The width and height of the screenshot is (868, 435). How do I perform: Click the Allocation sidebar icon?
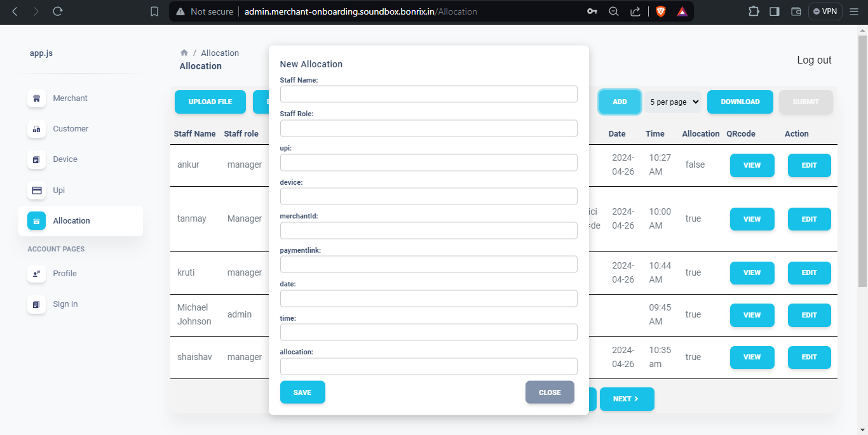tap(36, 220)
